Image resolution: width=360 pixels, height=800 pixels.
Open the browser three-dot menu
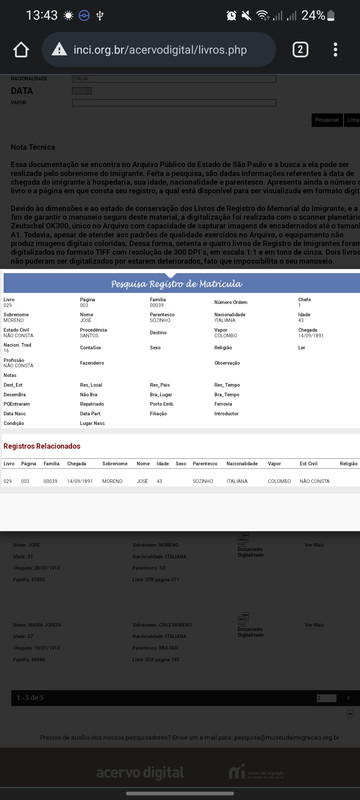pyautogui.click(x=335, y=49)
